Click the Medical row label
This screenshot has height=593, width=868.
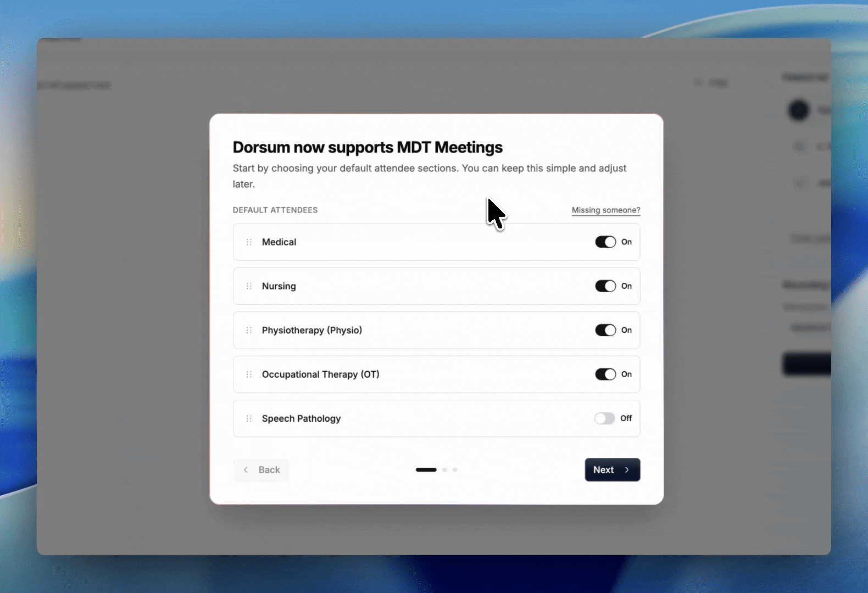(279, 242)
